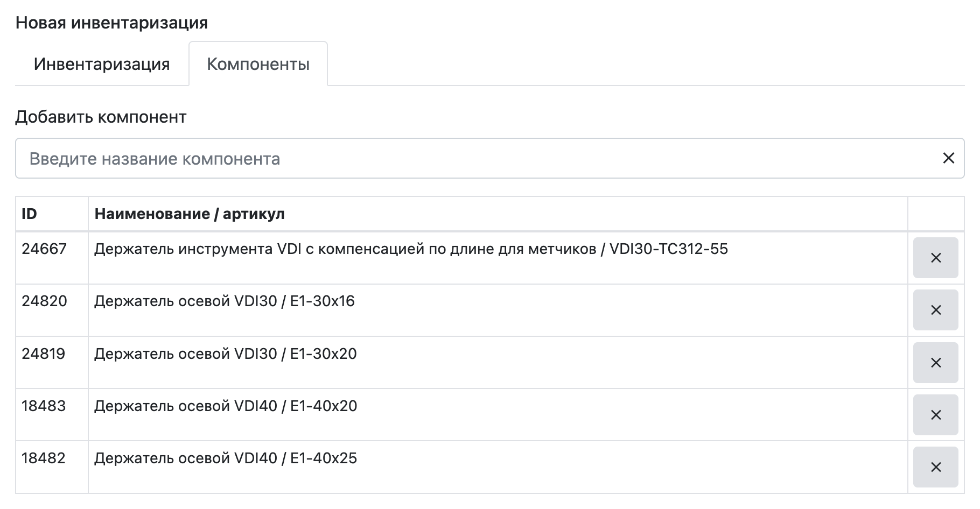Delete the E1-40x20 holder entry
The height and width of the screenshot is (509, 980).
(935, 415)
